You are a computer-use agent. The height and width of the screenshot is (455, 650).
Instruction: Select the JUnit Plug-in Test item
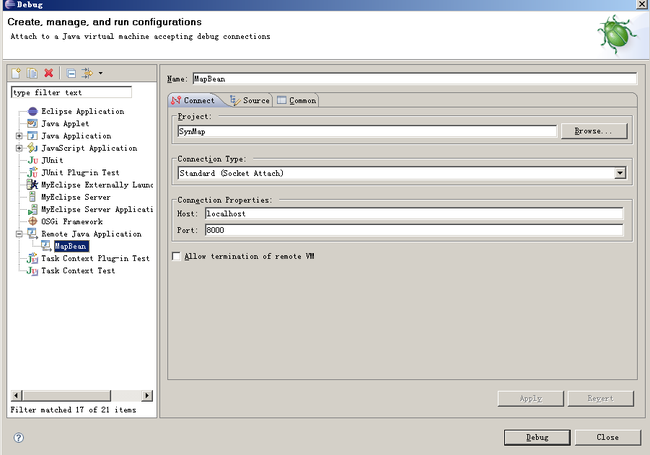80,172
